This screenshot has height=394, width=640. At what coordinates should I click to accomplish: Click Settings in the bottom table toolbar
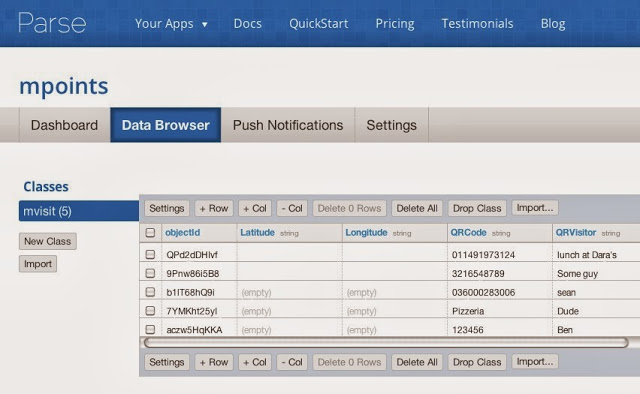(167, 362)
